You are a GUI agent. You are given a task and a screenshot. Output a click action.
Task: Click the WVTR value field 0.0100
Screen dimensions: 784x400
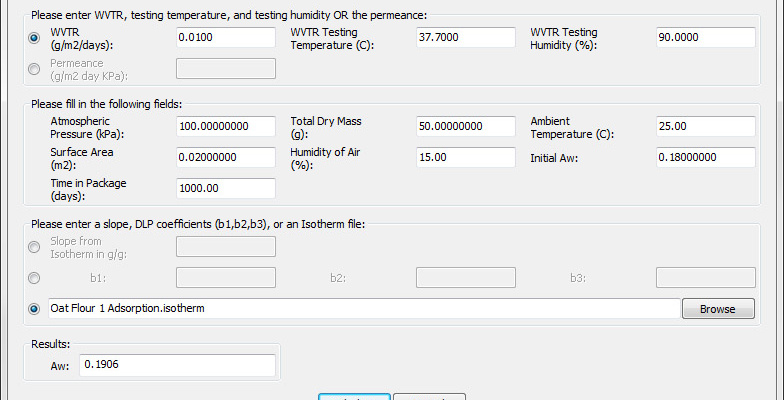tap(226, 38)
